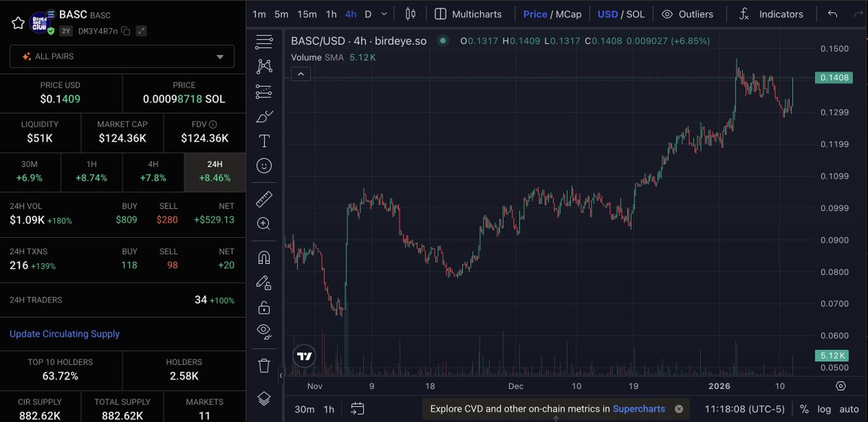Click the BASC/USD chart symbol title

[359, 41]
